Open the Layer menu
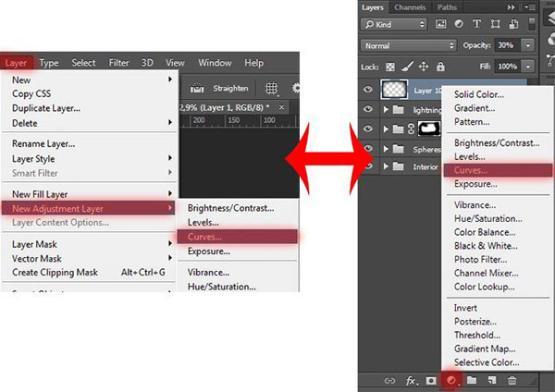This screenshot has height=392, width=555. coord(16,63)
